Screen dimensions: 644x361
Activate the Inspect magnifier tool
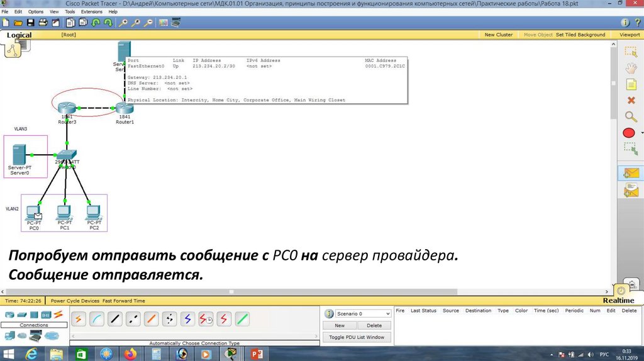click(630, 116)
